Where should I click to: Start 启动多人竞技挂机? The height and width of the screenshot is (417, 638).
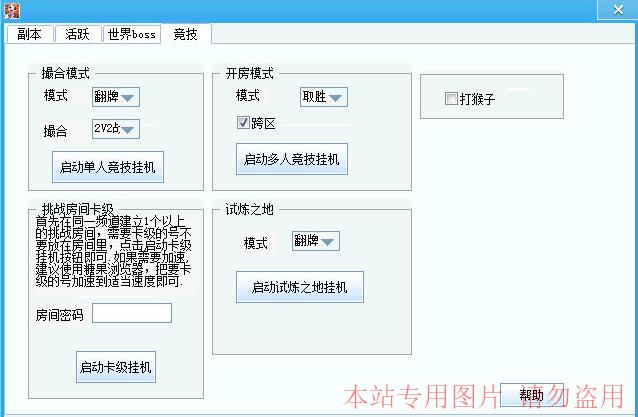pyautogui.click(x=292, y=158)
